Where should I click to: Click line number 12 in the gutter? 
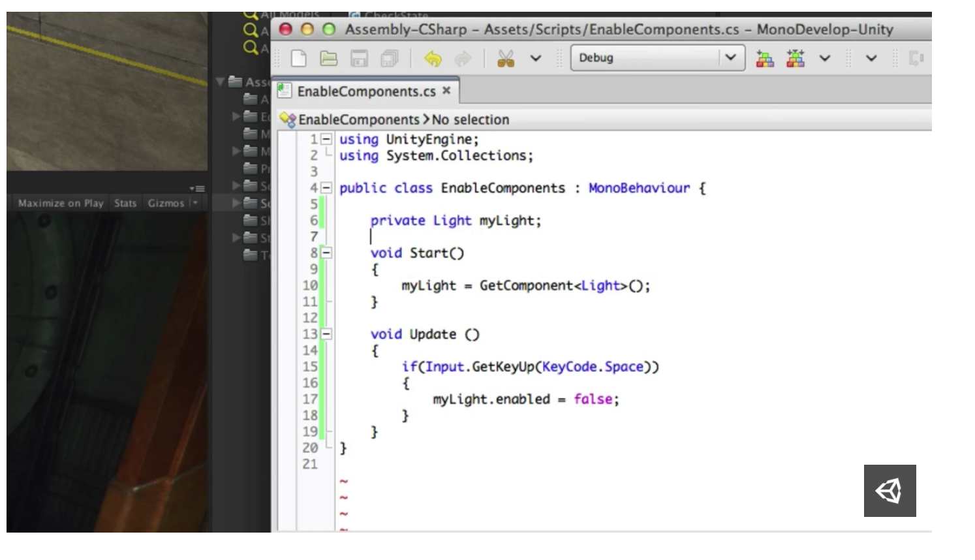[x=309, y=318]
